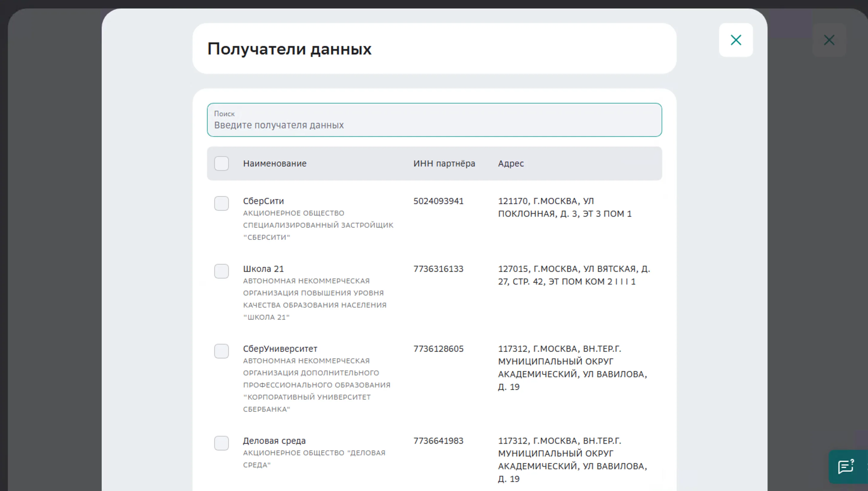Select INN value 7736641983
The height and width of the screenshot is (491, 868).
[438, 441]
